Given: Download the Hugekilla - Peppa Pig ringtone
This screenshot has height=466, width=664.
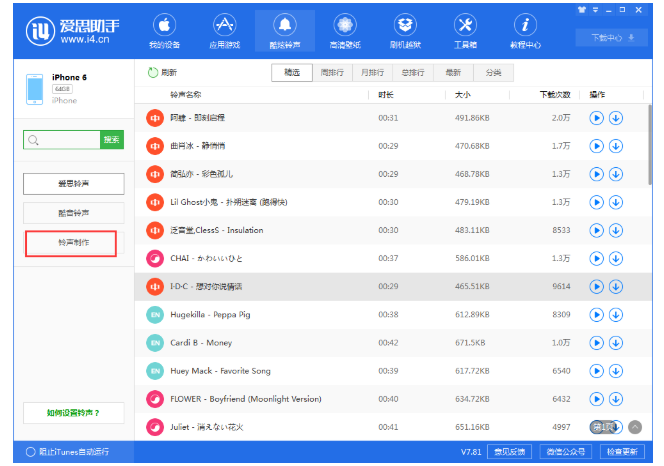Looking at the screenshot, I should click(x=615, y=314).
